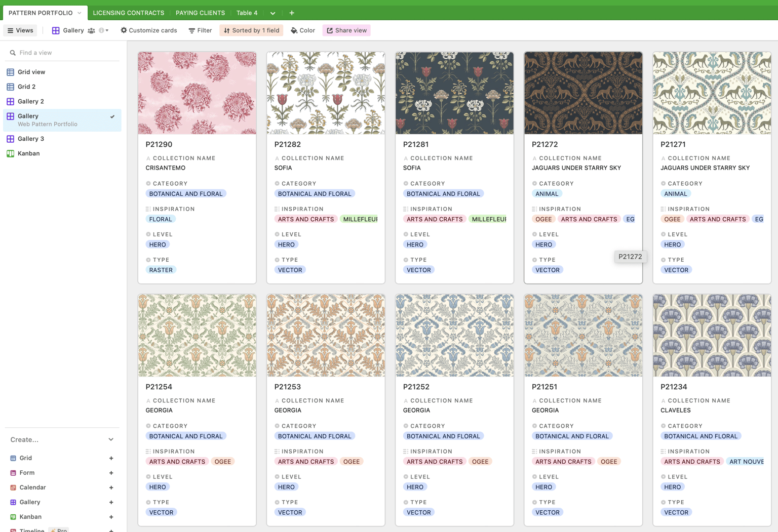Select Gallery 3 view in sidebar

[x=62, y=139]
